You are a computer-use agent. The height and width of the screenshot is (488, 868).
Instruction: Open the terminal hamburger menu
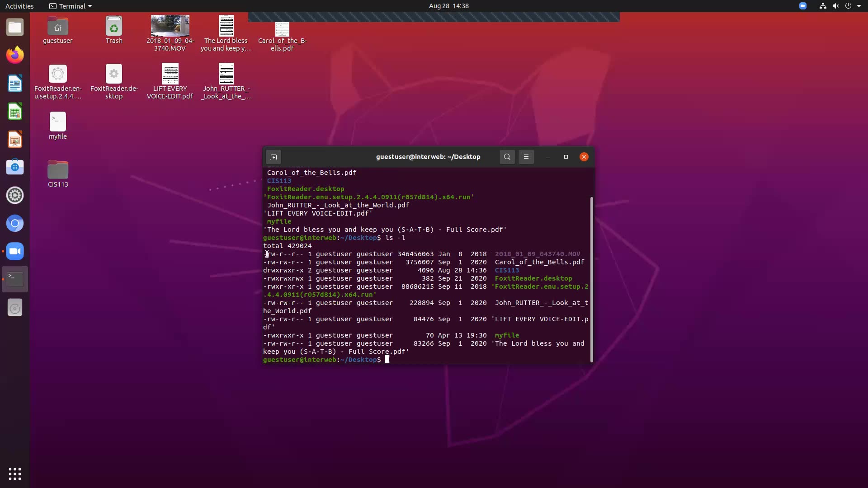point(526,157)
